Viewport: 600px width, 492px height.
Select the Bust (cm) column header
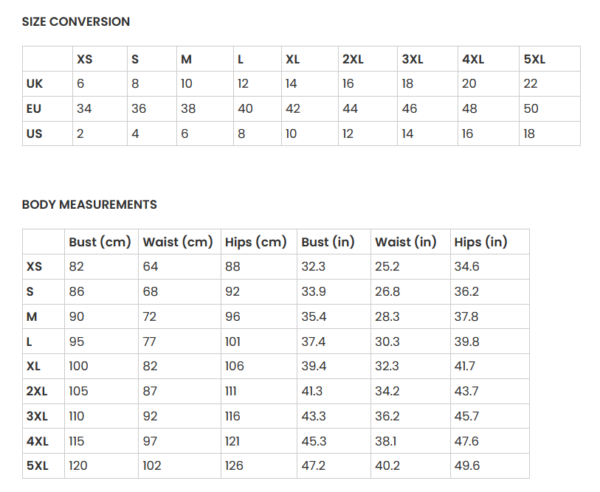point(100,242)
